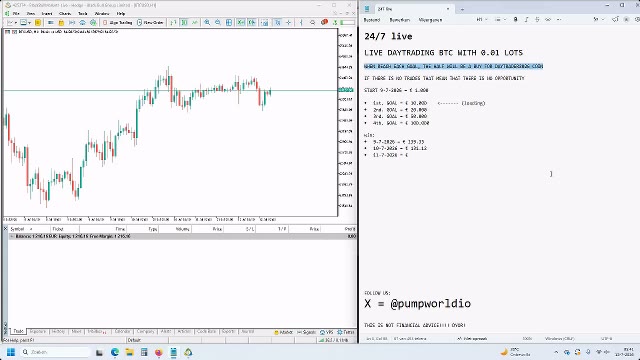Select the vertical line drawing tool
Screen dimensions: 640x360
tap(301, 22)
